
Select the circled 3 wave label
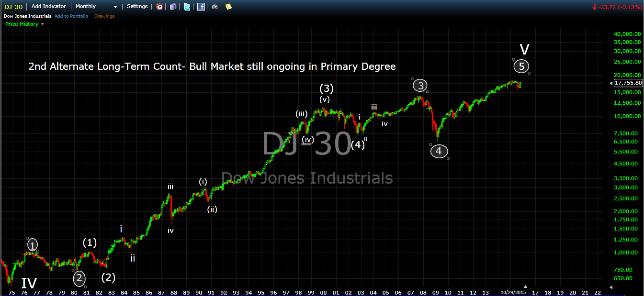pos(420,86)
